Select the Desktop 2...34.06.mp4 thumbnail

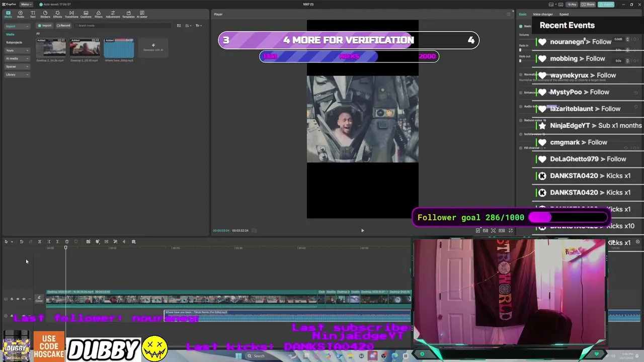tap(51, 48)
